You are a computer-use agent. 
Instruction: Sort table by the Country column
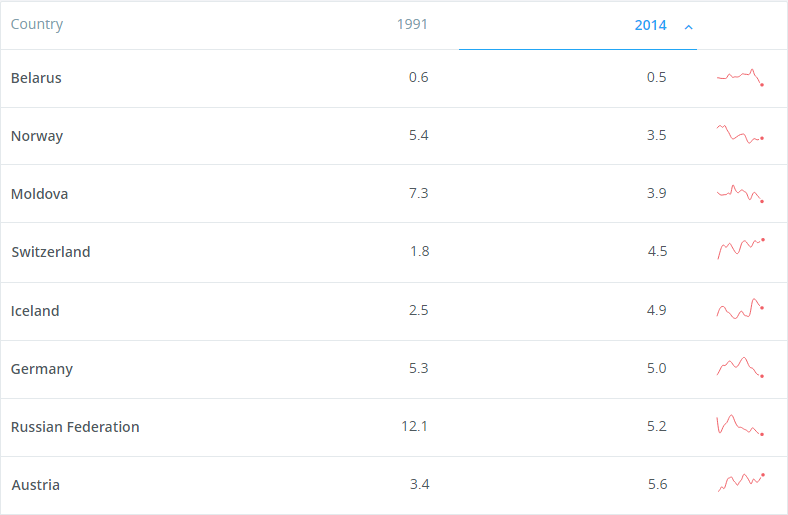click(37, 24)
